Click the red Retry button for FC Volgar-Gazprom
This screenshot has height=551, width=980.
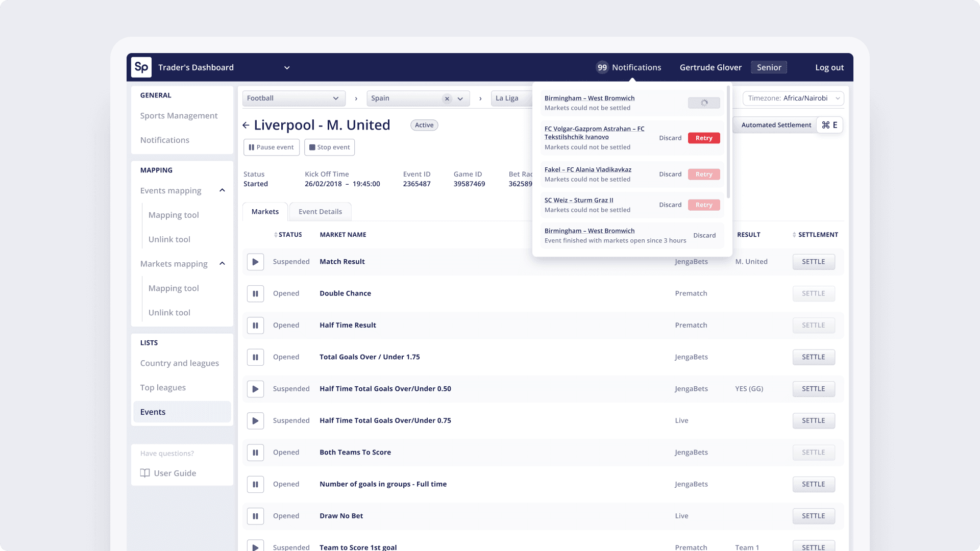(x=703, y=138)
